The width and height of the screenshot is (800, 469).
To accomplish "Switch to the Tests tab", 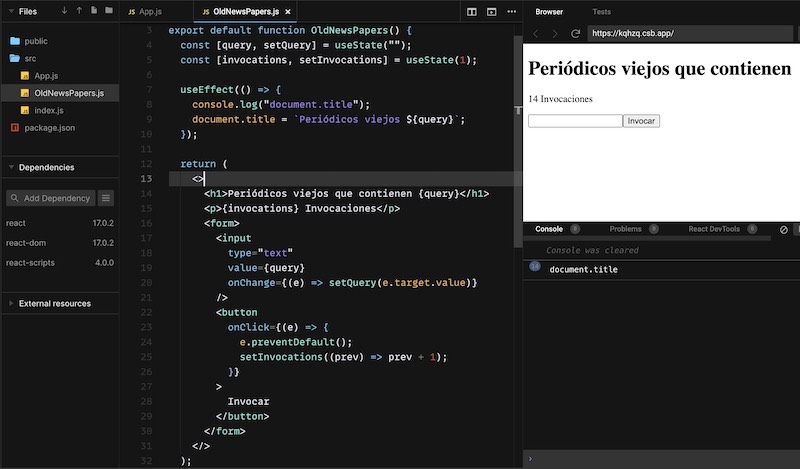I will pyautogui.click(x=601, y=12).
